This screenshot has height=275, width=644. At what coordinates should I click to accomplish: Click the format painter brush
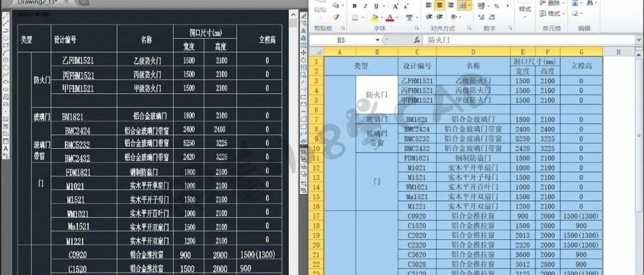(x=336, y=17)
